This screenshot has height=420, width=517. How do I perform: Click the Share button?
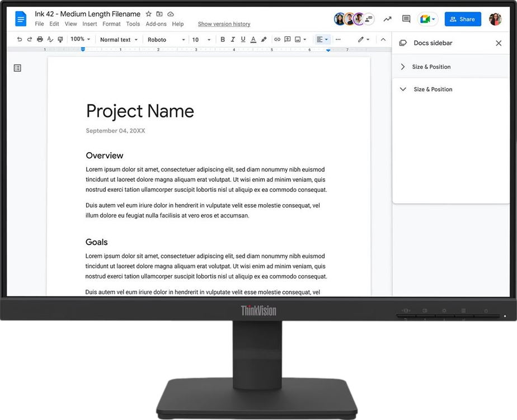tap(463, 19)
